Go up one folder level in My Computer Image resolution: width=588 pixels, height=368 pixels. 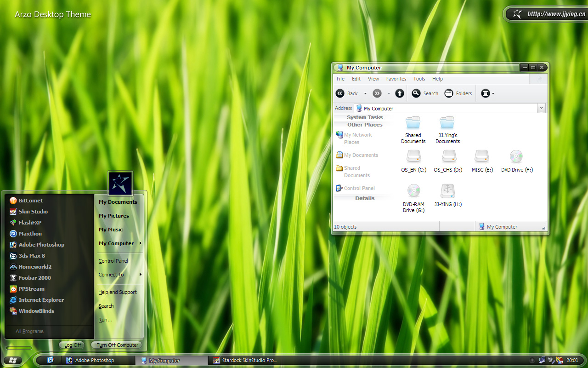(x=400, y=93)
